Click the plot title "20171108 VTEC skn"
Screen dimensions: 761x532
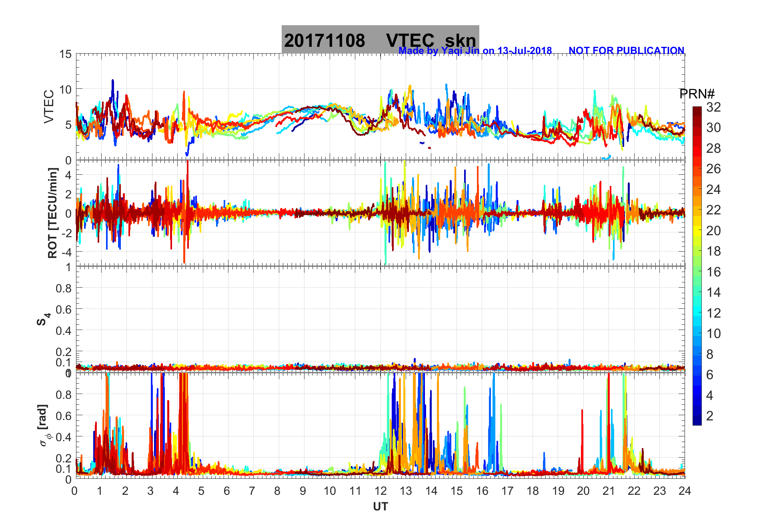(380, 40)
